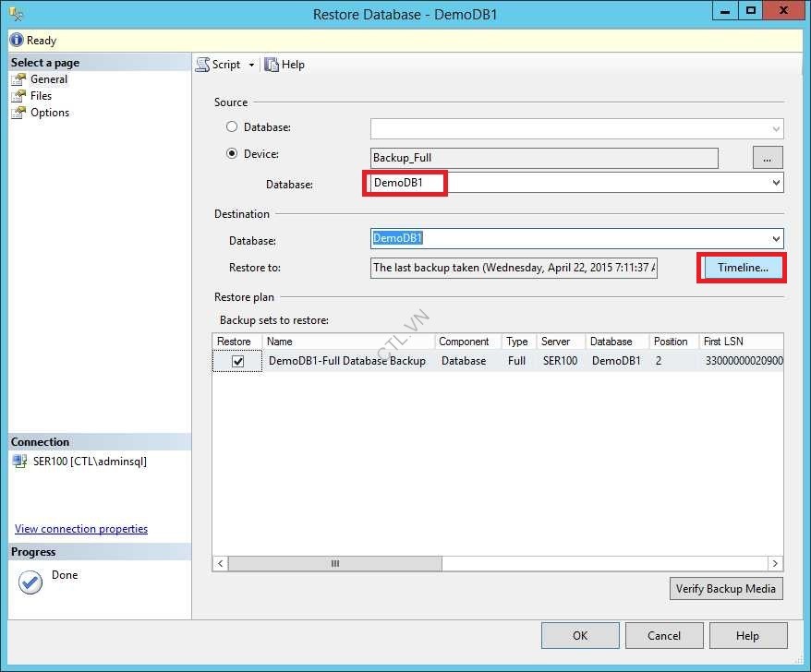This screenshot has height=672, width=811.
Task: Click the Backup_Full device field
Action: (x=544, y=157)
